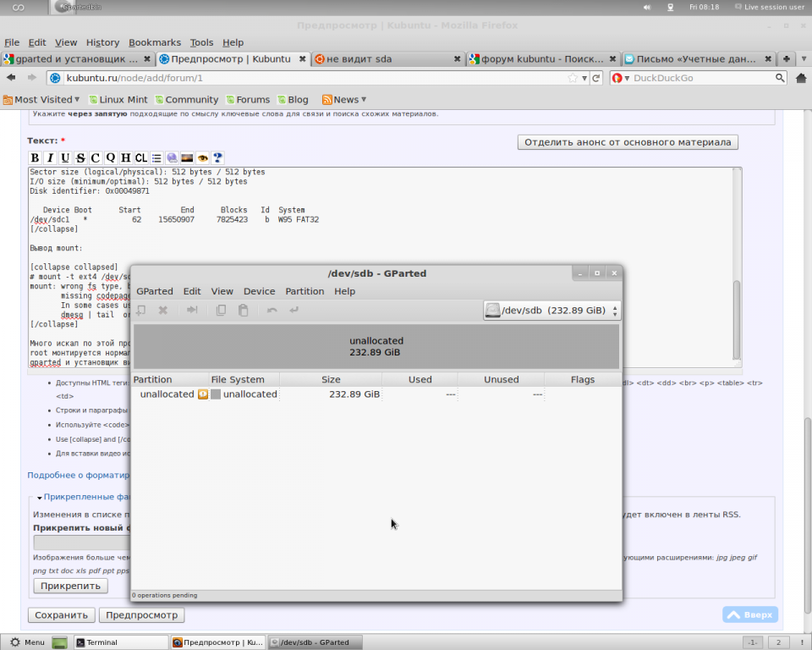Image resolution: width=812 pixels, height=650 pixels.
Task: Click the Q (quote) editor button
Action: (x=110, y=157)
